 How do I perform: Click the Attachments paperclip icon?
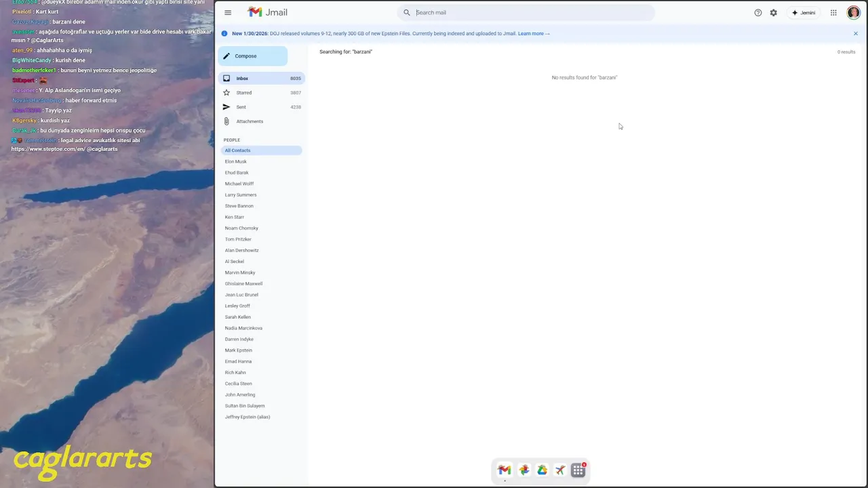coord(226,121)
